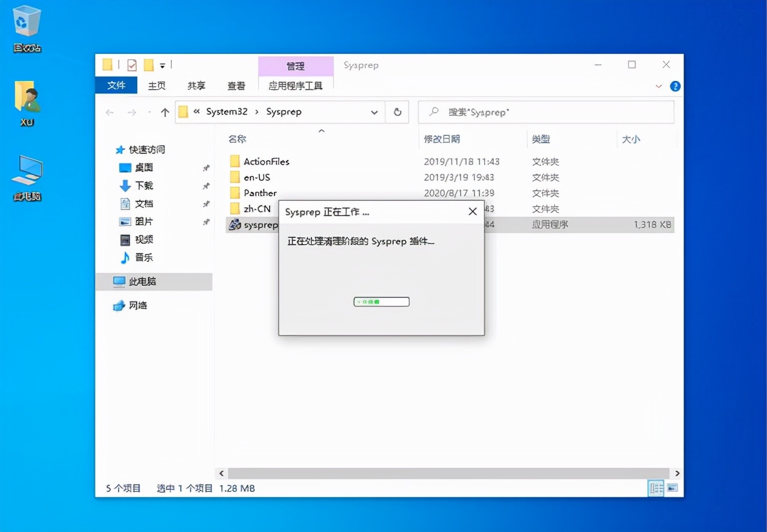Click the Sysprep progress bar in the dialog
767x532 pixels.
tap(381, 301)
